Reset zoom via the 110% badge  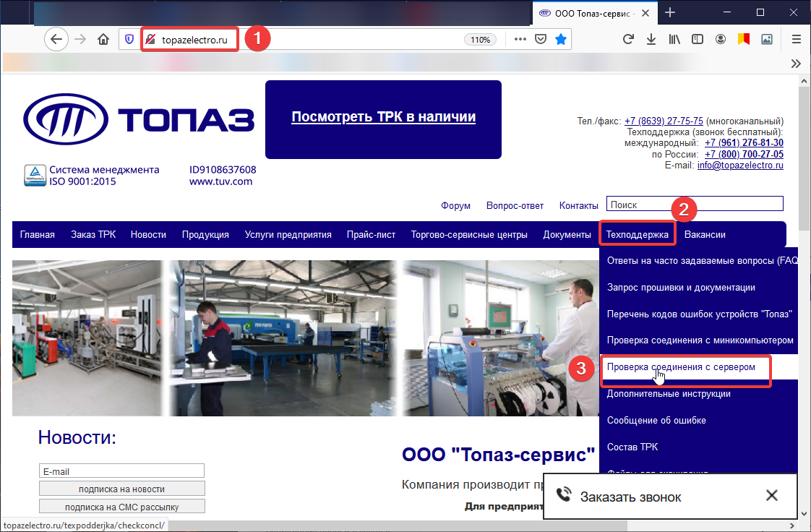point(480,40)
